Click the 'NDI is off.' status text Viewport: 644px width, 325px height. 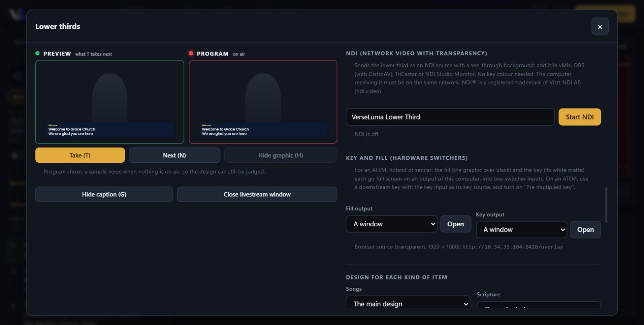click(x=367, y=134)
